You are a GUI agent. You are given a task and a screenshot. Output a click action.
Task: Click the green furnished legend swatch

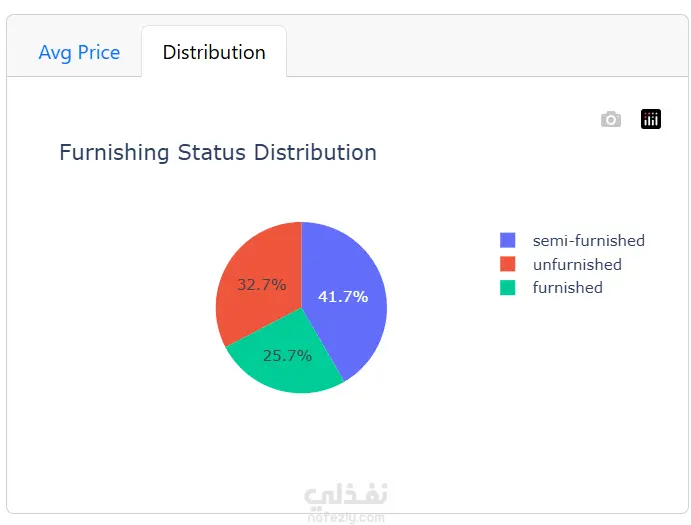(x=508, y=288)
